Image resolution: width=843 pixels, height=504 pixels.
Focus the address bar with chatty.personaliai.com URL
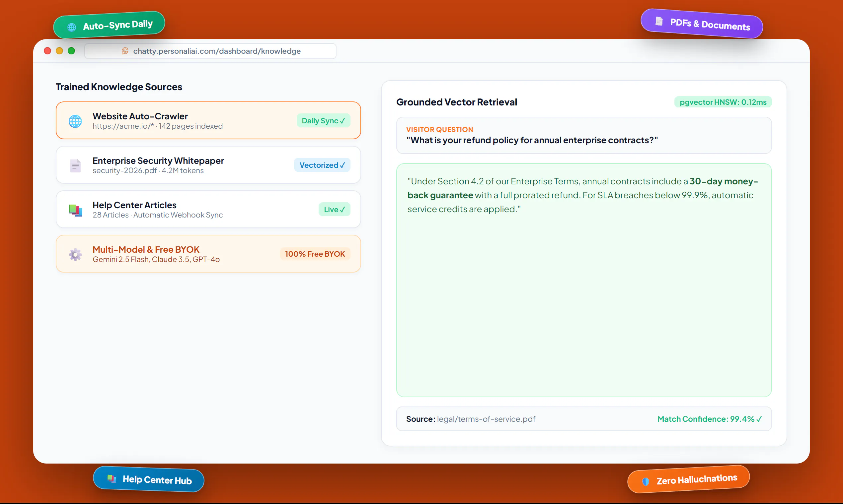[x=210, y=51]
